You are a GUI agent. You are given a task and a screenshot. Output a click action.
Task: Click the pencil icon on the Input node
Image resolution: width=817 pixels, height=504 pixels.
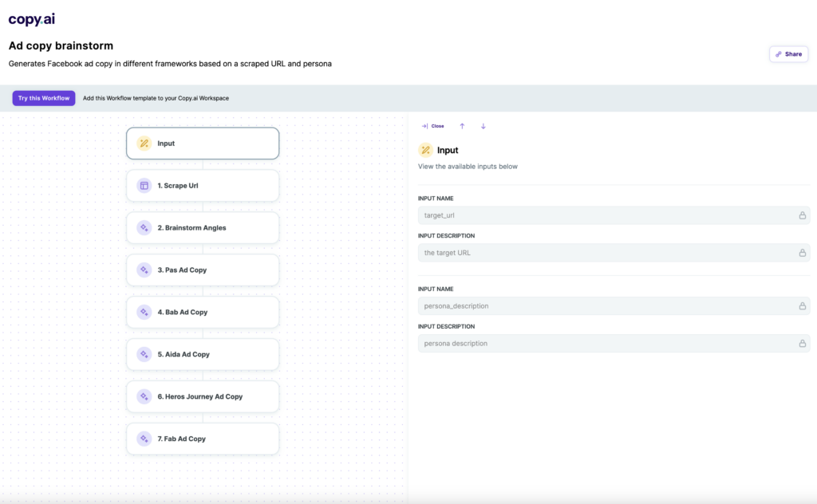(144, 144)
